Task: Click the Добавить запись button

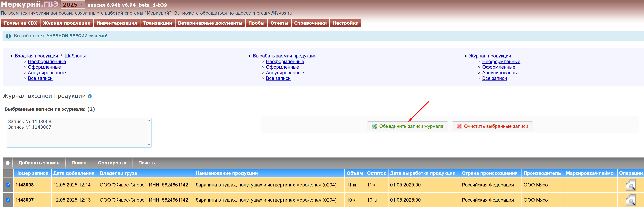Action: 39,163
